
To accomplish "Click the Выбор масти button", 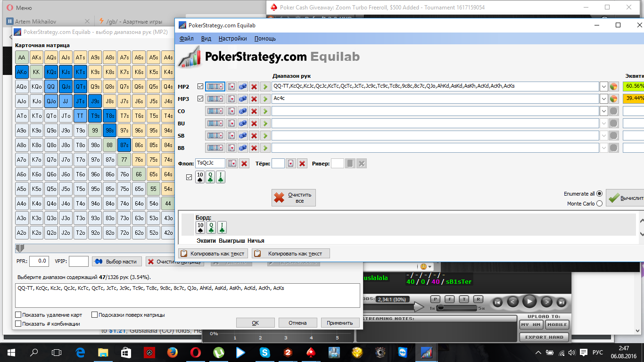I will pos(117,262).
